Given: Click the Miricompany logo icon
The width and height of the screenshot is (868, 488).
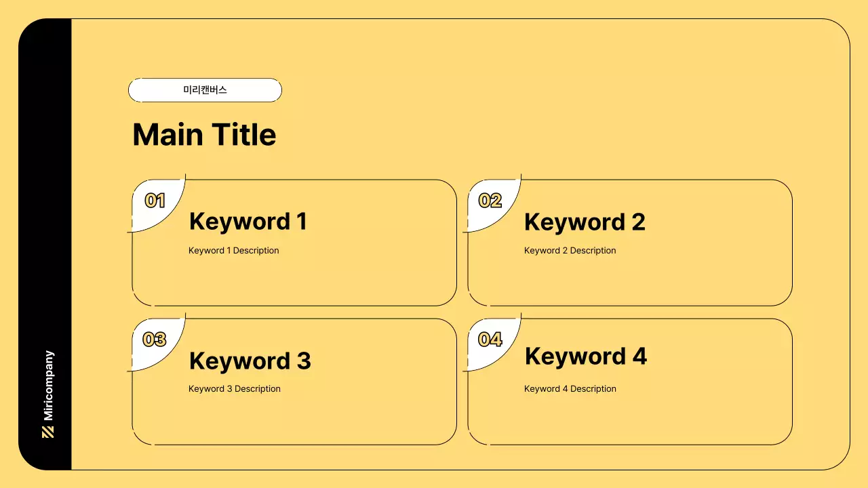Looking at the screenshot, I should (x=47, y=432).
